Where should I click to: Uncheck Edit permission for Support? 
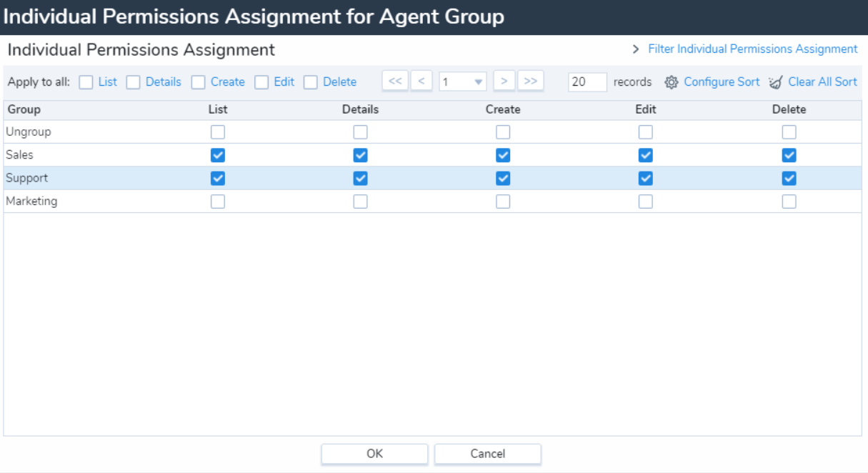coord(646,178)
